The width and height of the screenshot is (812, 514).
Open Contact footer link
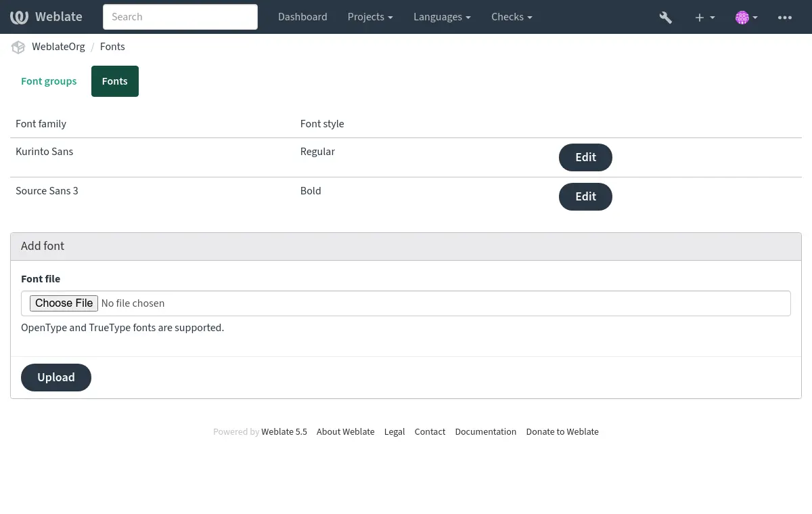click(x=430, y=432)
